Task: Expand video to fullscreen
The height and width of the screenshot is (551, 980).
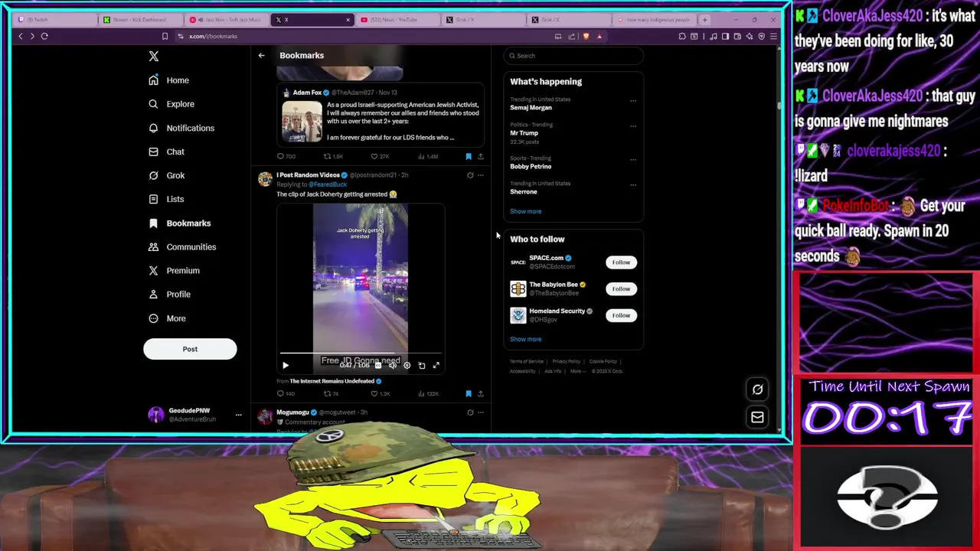Action: [x=436, y=366]
